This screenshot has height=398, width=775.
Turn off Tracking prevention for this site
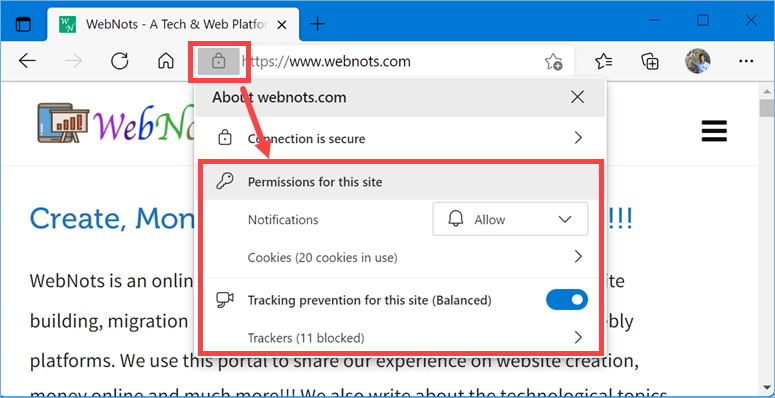pos(566,300)
